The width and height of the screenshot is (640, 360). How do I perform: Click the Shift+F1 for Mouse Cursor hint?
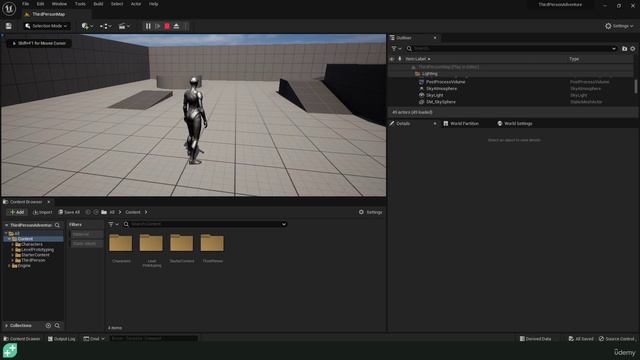[39, 43]
